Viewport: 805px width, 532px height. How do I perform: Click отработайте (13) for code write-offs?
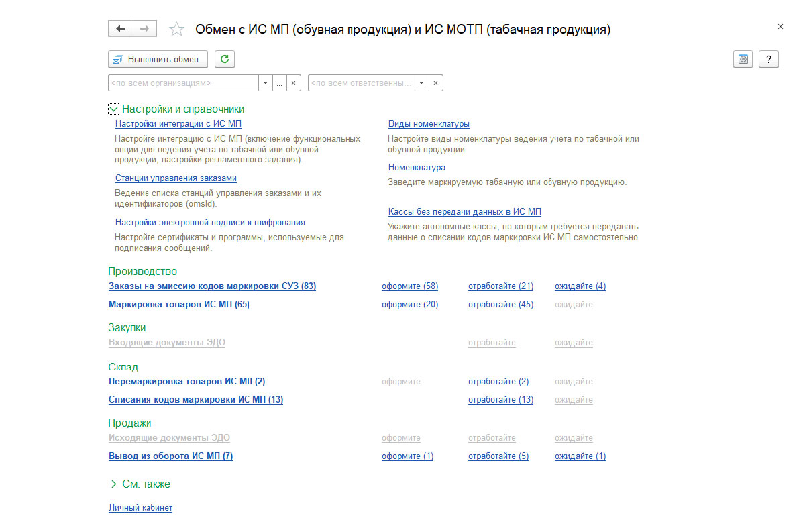click(500, 400)
